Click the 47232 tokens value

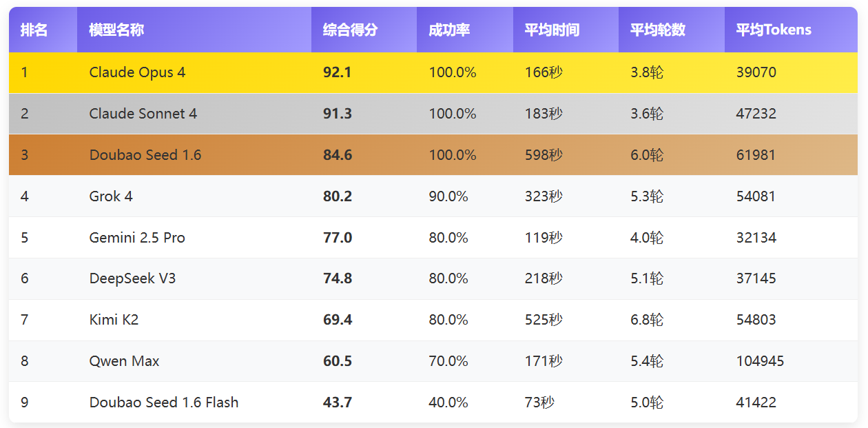pyautogui.click(x=756, y=114)
